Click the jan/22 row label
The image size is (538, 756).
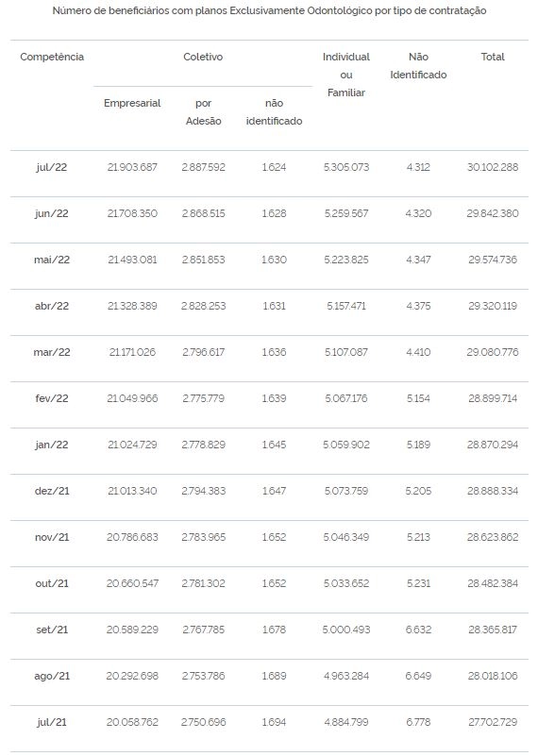click(52, 445)
